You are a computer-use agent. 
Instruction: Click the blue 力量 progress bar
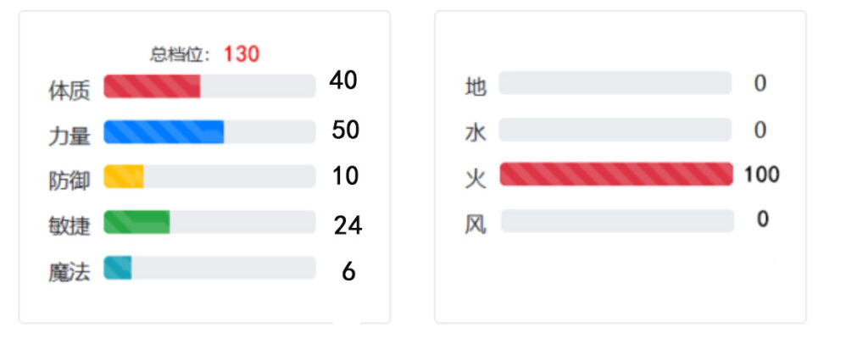pyautogui.click(x=164, y=132)
